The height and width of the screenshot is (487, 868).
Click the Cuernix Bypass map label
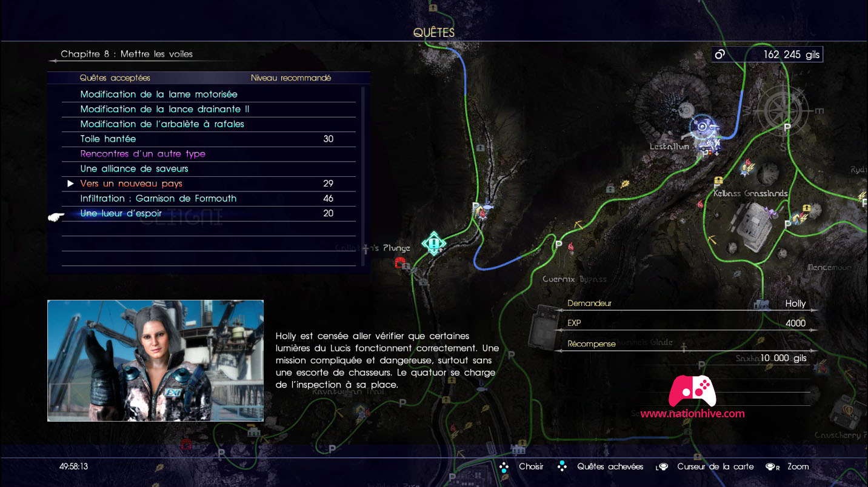[574, 279]
